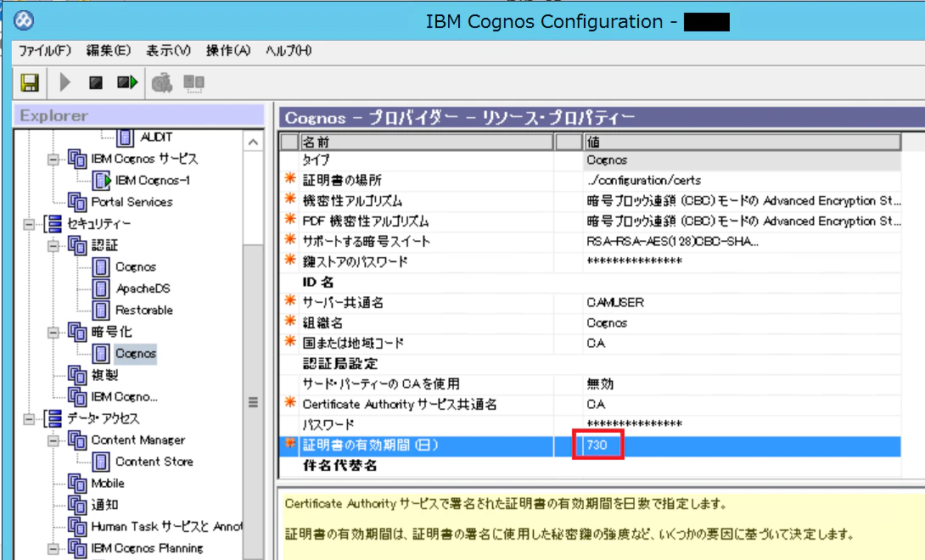Click the 複製 folder icon
Image resolution: width=925 pixels, height=560 pixels.
(77, 375)
